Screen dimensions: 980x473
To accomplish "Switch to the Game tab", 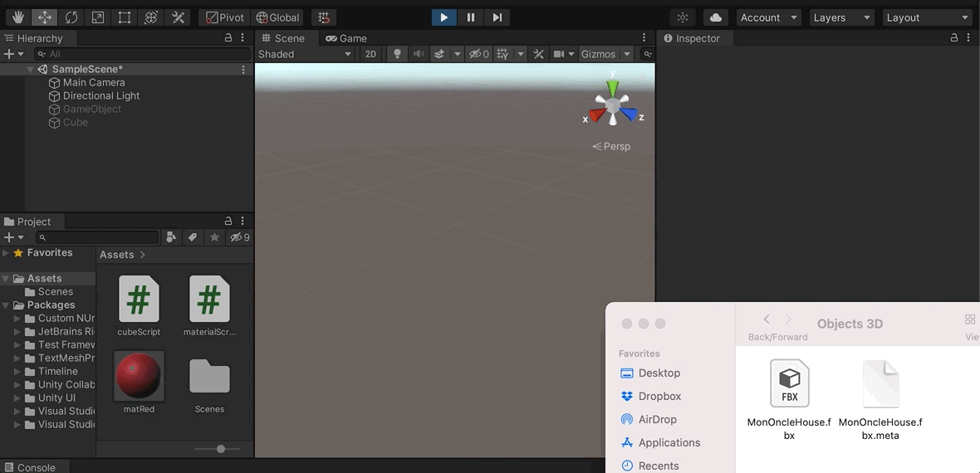I will (x=346, y=38).
